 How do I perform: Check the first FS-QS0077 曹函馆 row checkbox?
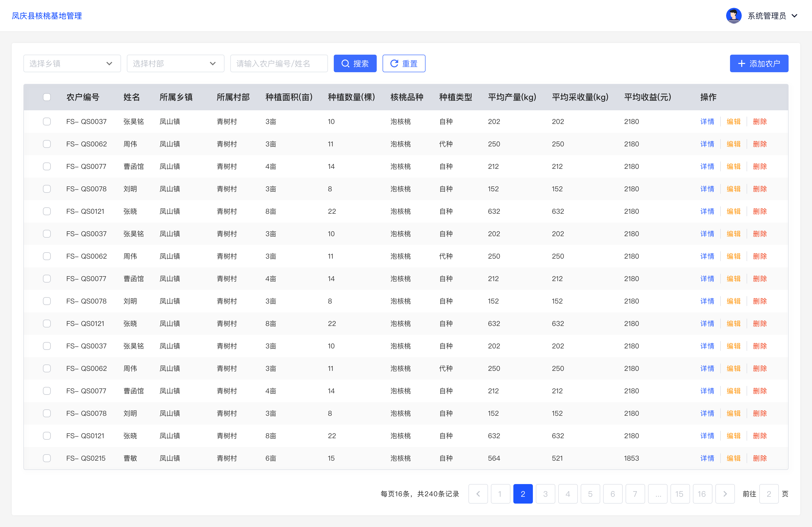coord(47,166)
